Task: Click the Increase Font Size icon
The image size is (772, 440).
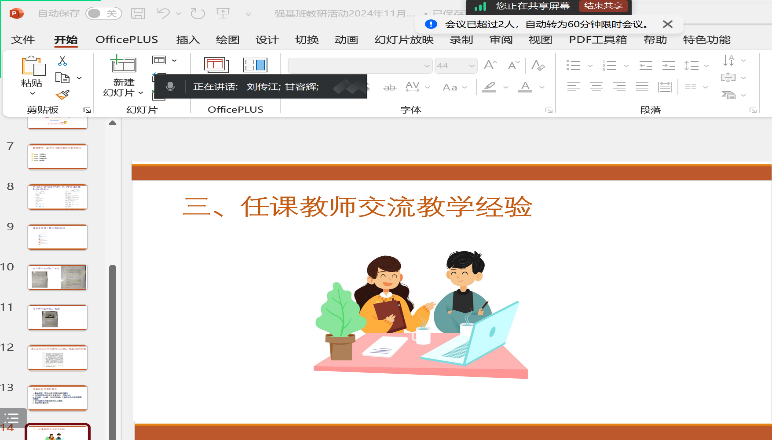Action: click(490, 64)
